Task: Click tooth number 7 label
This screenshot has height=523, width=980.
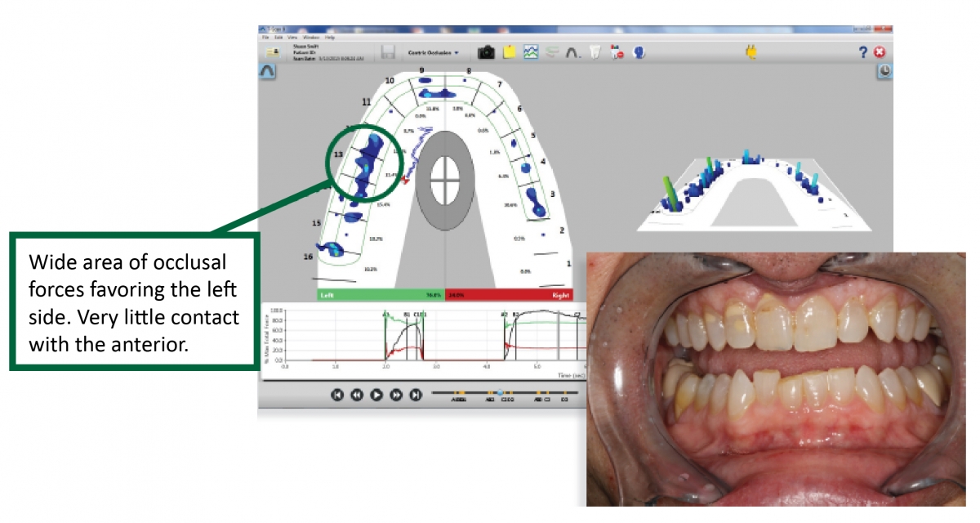Action: (499, 83)
